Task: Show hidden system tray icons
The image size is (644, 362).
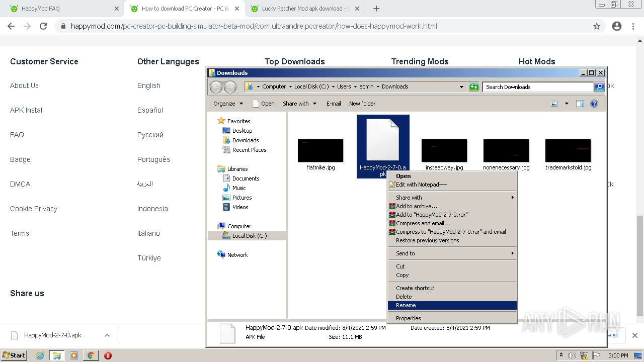Action: point(561,355)
